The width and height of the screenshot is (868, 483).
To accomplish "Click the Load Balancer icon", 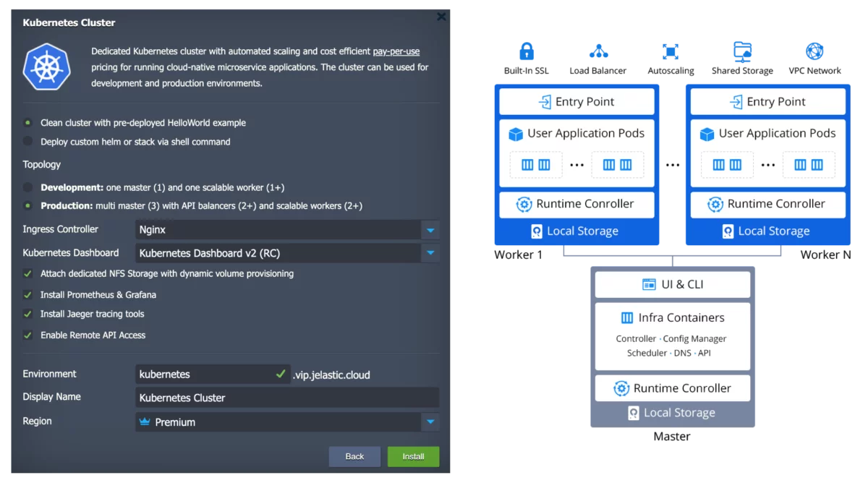I will [598, 51].
